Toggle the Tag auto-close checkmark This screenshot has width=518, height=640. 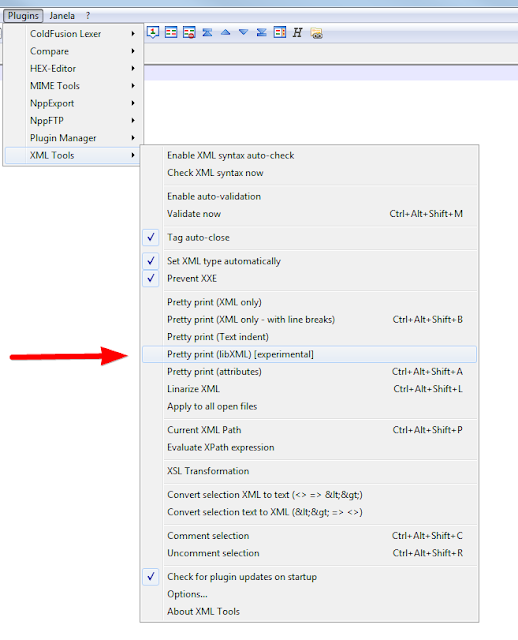[151, 237]
